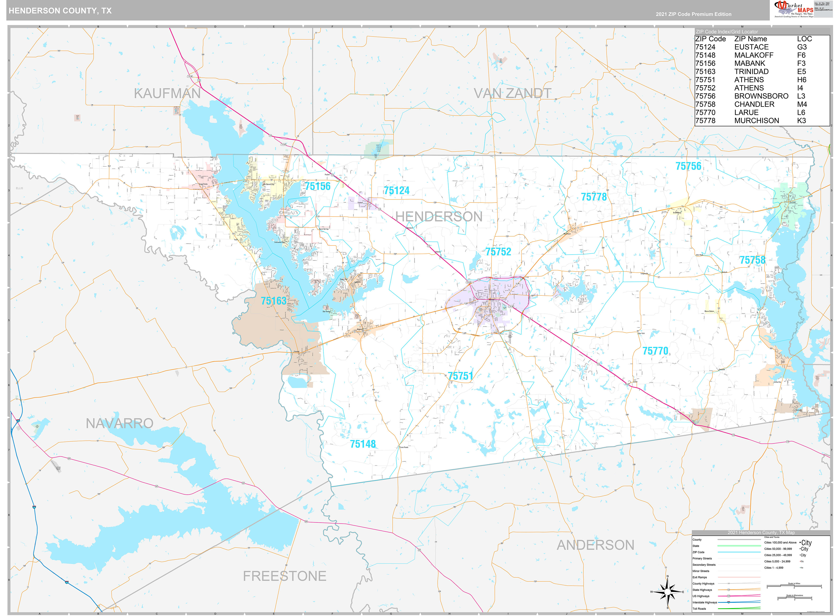Click the 75758 ZIP label on the map
Image resolution: width=840 pixels, height=616 pixels.
coord(752,260)
